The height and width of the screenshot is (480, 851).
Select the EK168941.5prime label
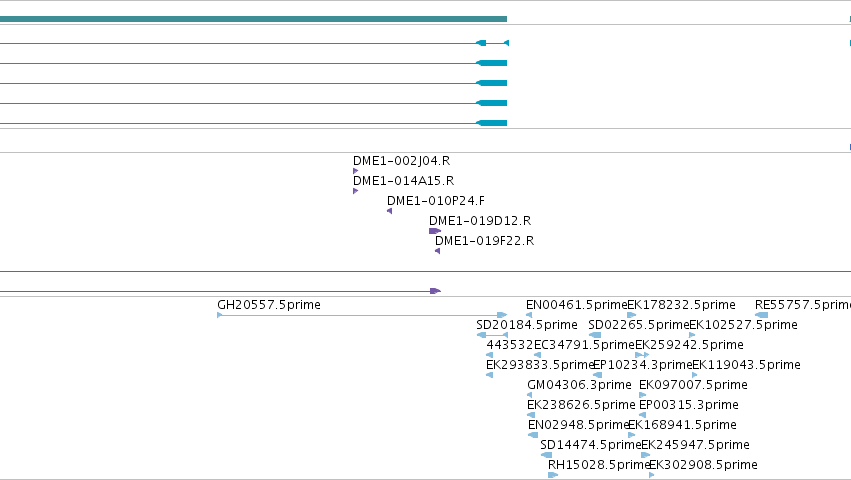682,425
